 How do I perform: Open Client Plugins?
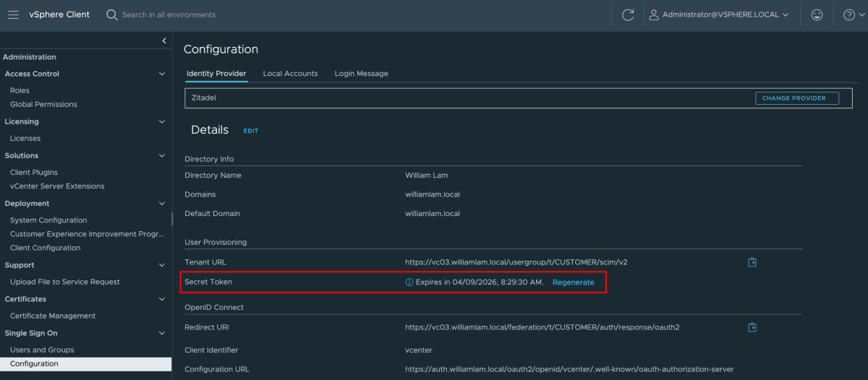point(34,172)
